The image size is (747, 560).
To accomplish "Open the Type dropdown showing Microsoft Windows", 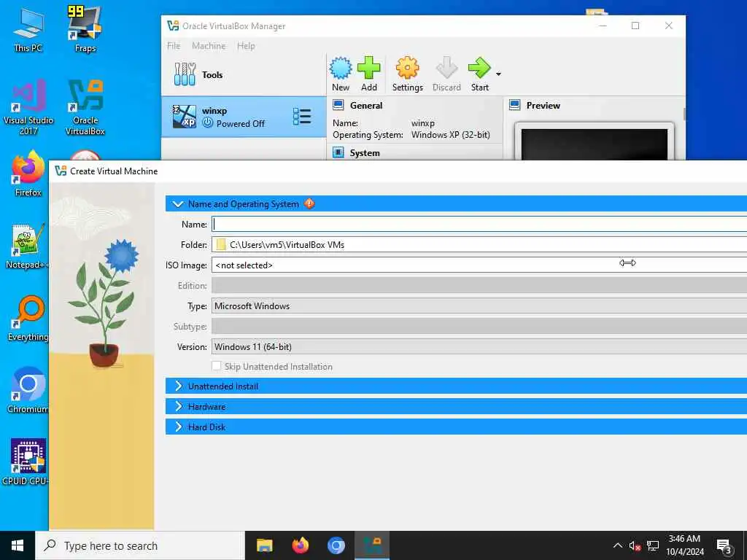I will click(479, 306).
